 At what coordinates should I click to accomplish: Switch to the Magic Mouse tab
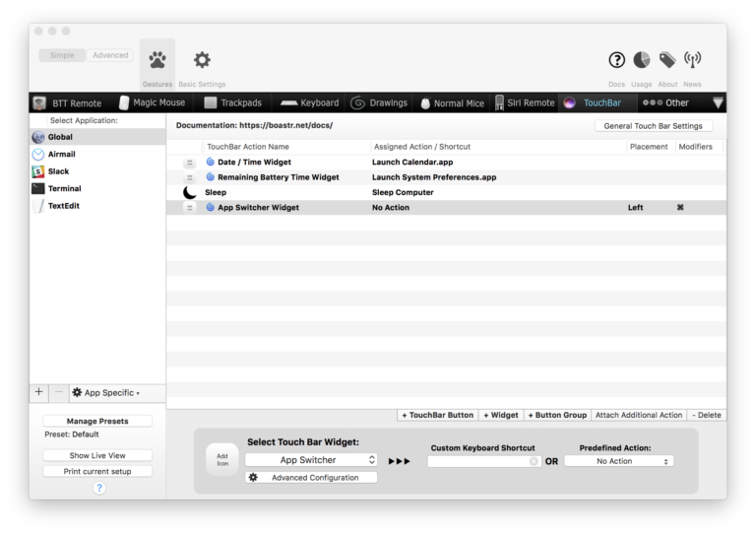click(x=153, y=102)
